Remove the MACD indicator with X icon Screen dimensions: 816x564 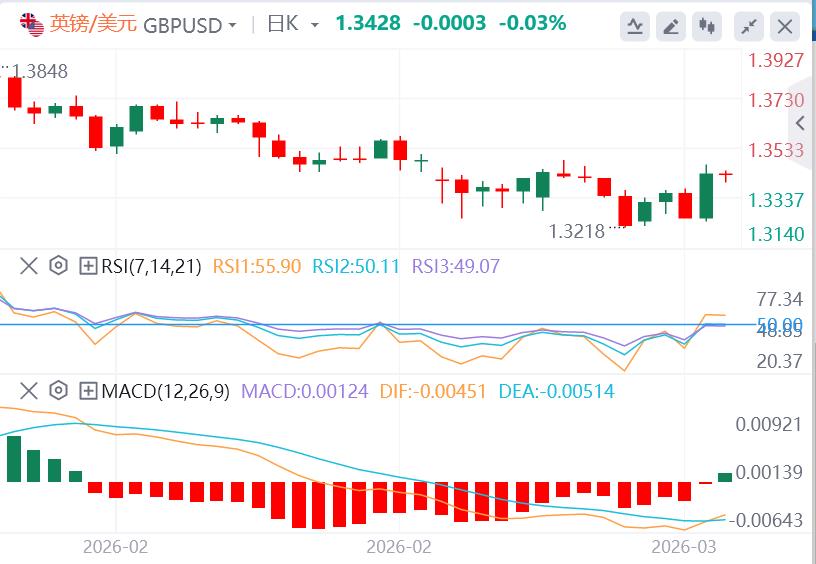point(28,390)
